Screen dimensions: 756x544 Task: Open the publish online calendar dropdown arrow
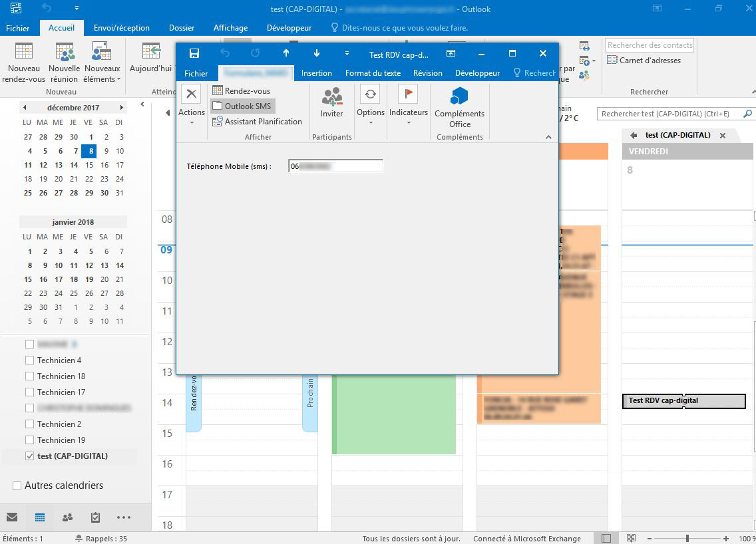pos(594,61)
